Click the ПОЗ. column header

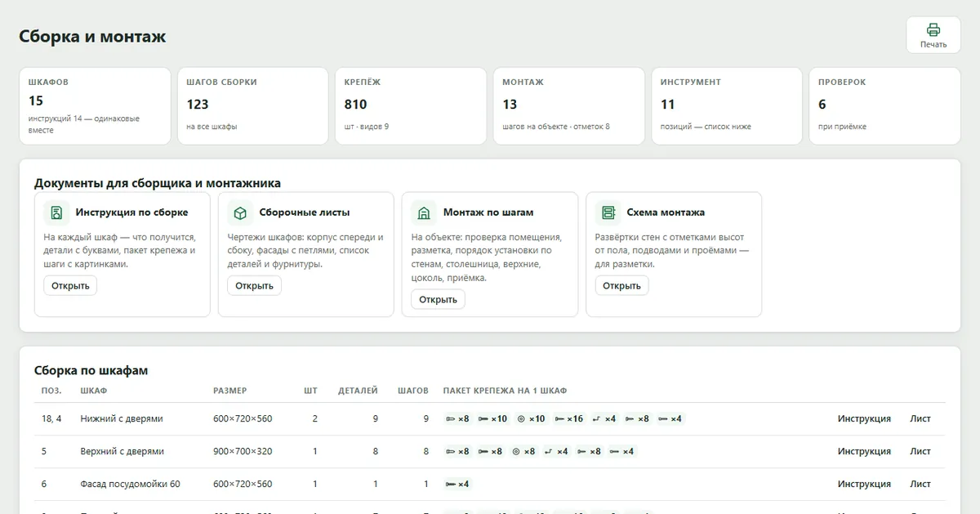pyautogui.click(x=51, y=391)
